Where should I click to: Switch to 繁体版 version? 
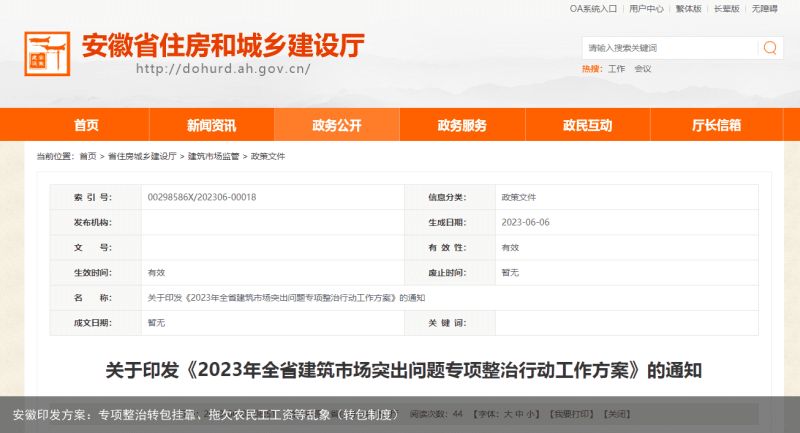tap(689, 9)
